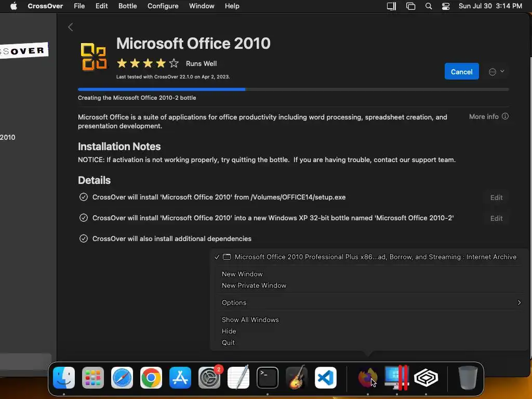Open the Edit menu
Screen dimensions: 532x399
pyautogui.click(x=101, y=6)
